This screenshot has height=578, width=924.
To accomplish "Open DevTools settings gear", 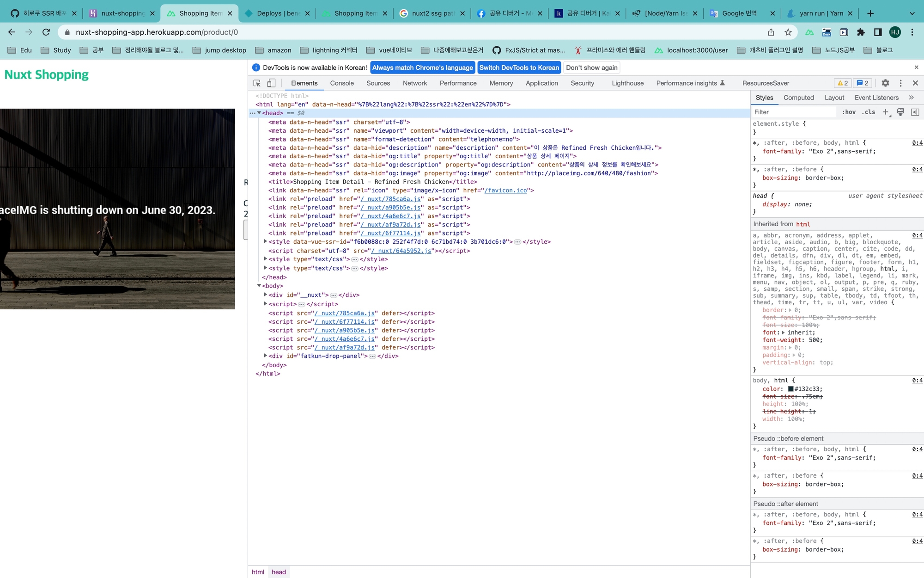I will pos(885,83).
